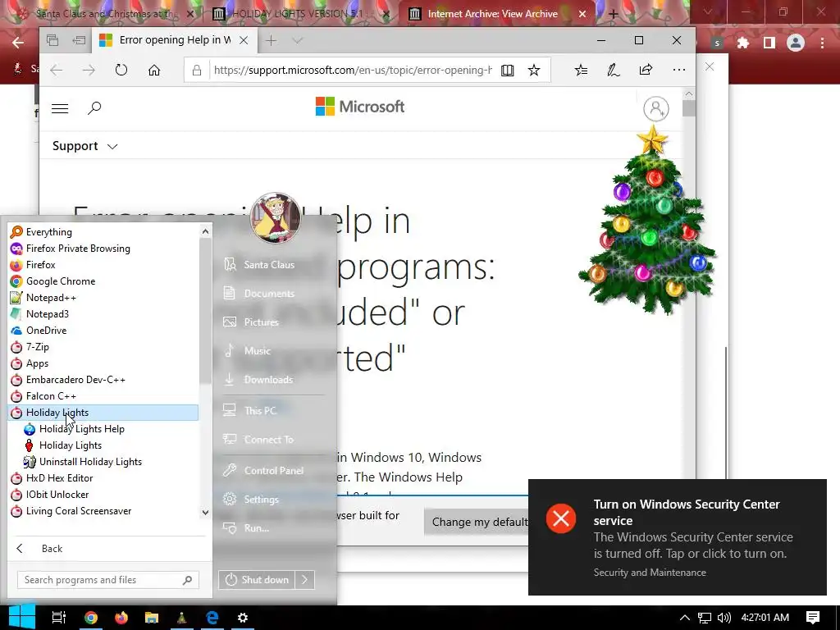This screenshot has height=630, width=840.
Task: Switch to HOLIDAY LIGHTS VERSION tab in Chrome
Action: click(x=298, y=14)
